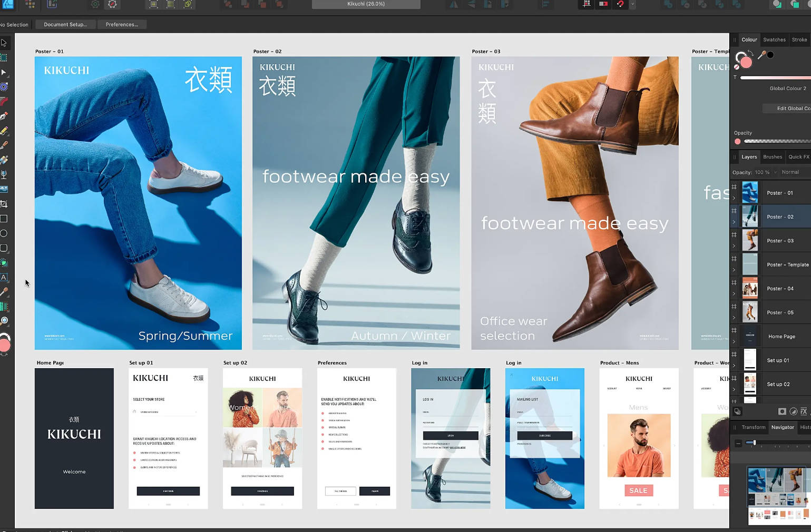The height and width of the screenshot is (532, 811).
Task: Activate the Pen tool
Action: click(x=4, y=116)
